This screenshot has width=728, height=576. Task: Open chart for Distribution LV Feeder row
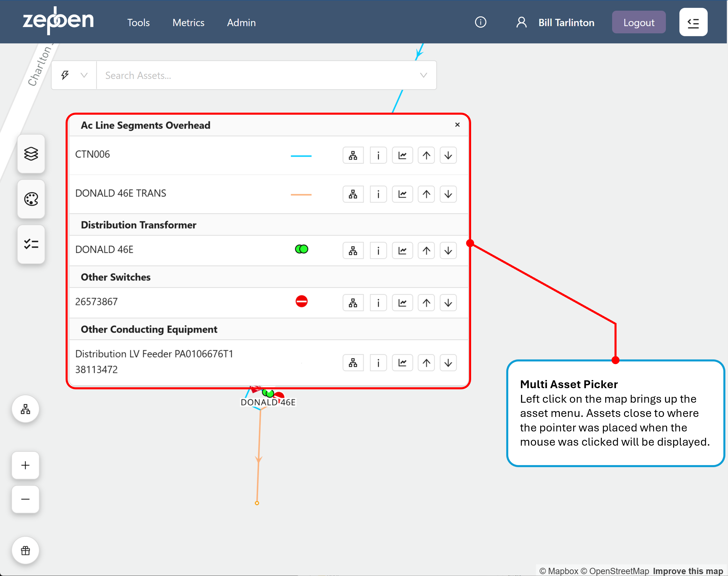[402, 363]
